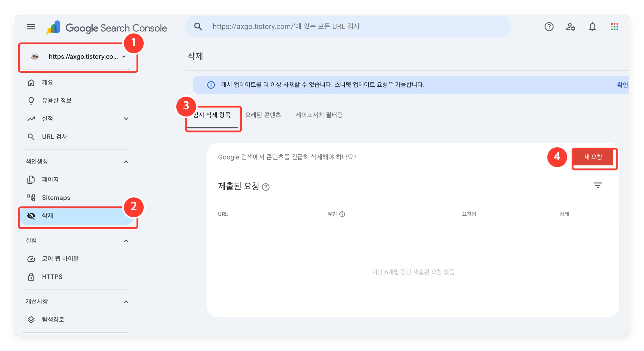644x351 pixels.
Task: Click the info icon in the banner
Action: (x=211, y=85)
